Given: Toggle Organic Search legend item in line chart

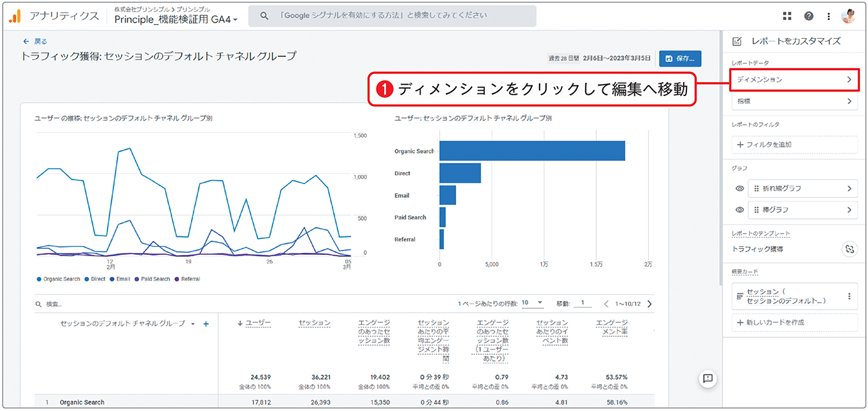Looking at the screenshot, I should [x=59, y=279].
